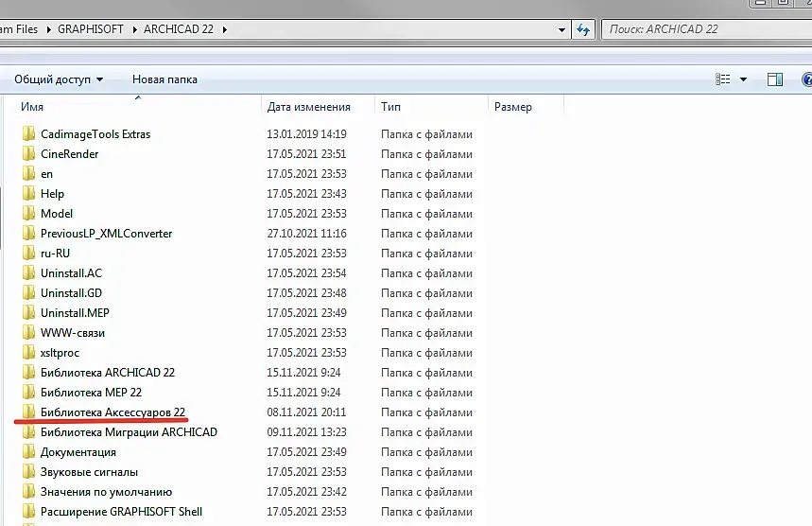
Task: Go to Program Files breadcrumb segment
Action: 19,29
